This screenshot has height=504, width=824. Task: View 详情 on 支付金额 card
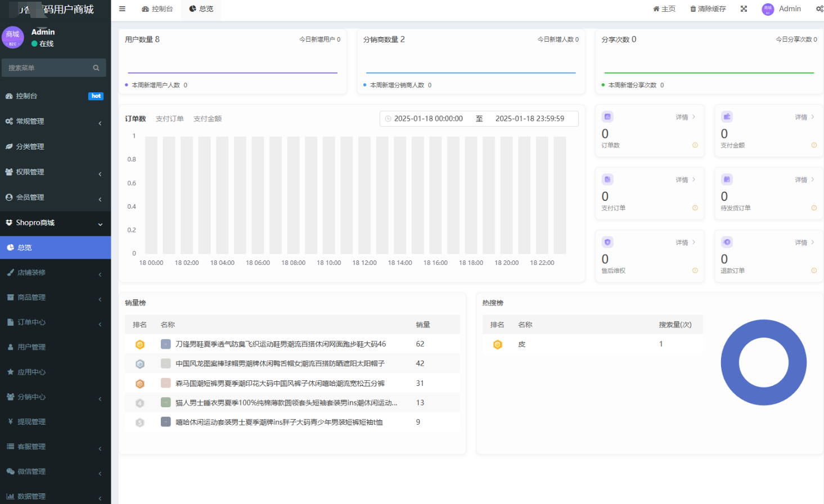(x=805, y=117)
